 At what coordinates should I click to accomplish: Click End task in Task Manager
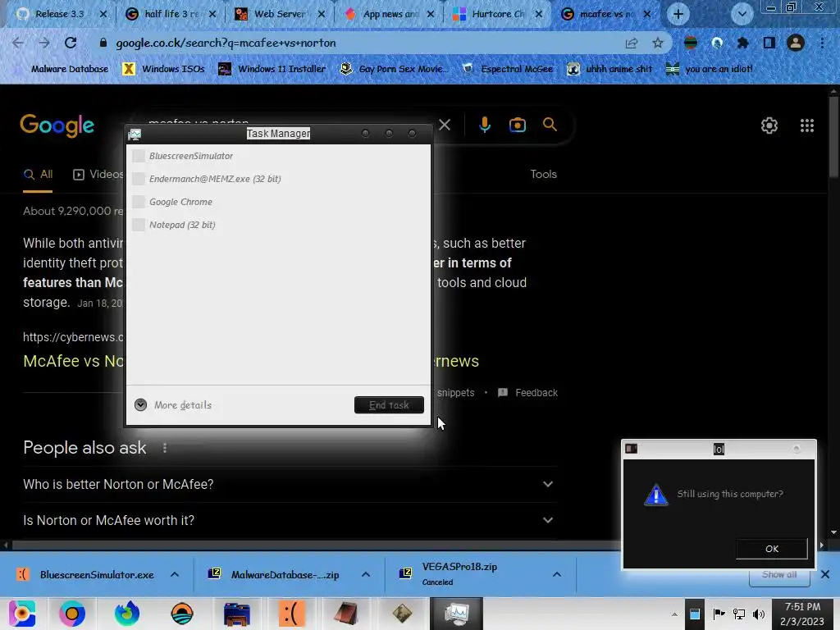[x=389, y=405]
